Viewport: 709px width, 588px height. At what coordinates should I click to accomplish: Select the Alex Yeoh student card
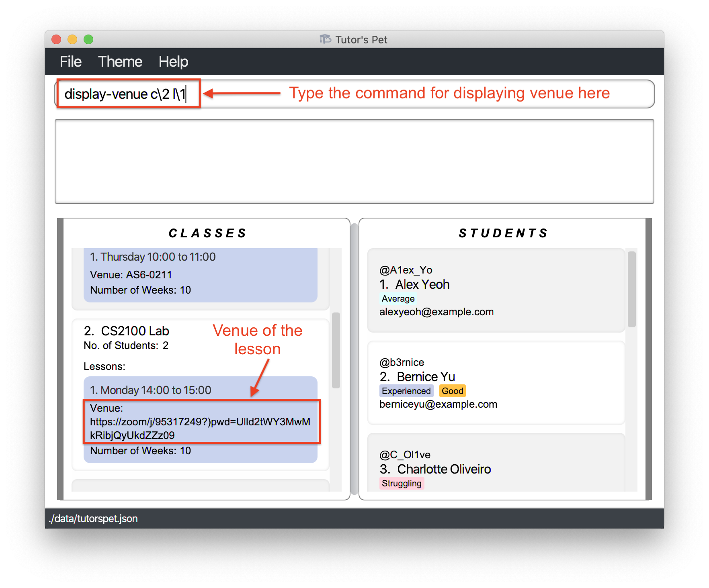click(496, 290)
